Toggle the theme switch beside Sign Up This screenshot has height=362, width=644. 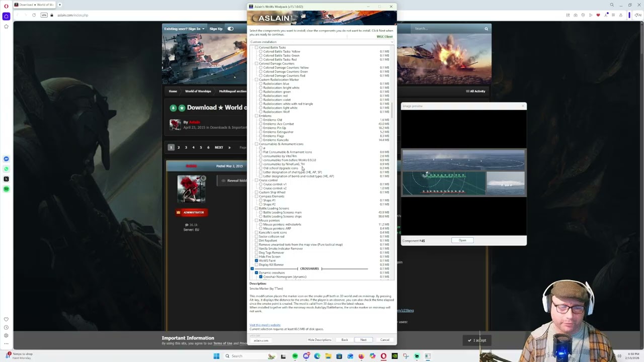pyautogui.click(x=230, y=29)
